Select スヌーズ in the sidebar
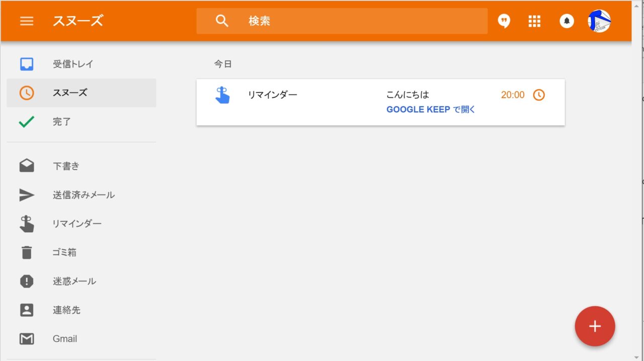Viewport: 644px width, 361px height. coord(70,93)
